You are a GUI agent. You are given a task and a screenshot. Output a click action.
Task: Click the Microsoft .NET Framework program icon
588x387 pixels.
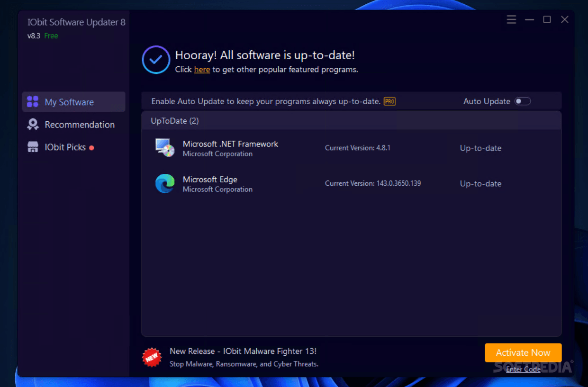click(165, 148)
